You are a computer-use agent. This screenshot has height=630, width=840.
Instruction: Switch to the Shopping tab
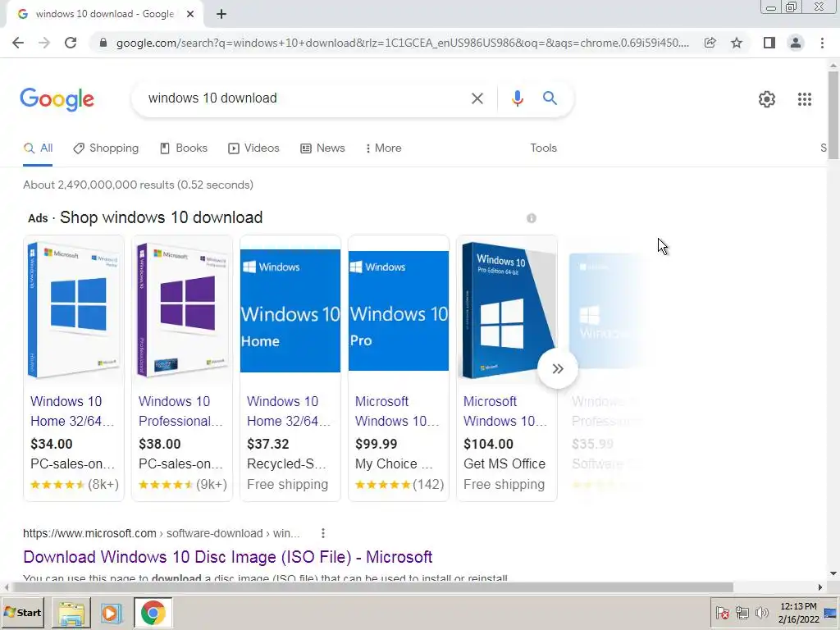[x=106, y=148]
